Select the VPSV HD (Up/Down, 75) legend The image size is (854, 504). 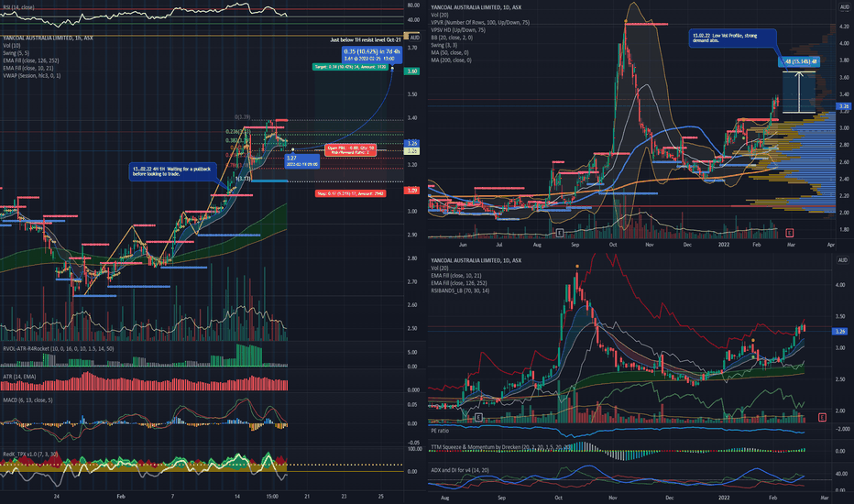coord(458,30)
